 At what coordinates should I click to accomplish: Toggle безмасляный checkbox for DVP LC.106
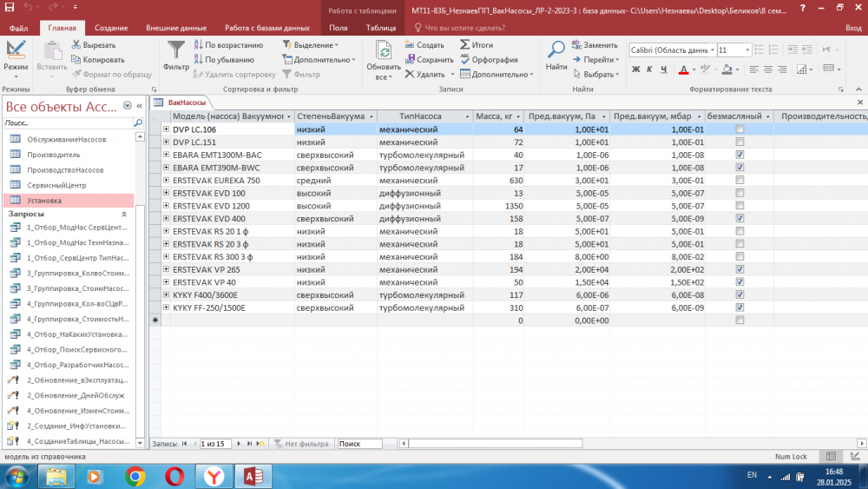point(740,129)
